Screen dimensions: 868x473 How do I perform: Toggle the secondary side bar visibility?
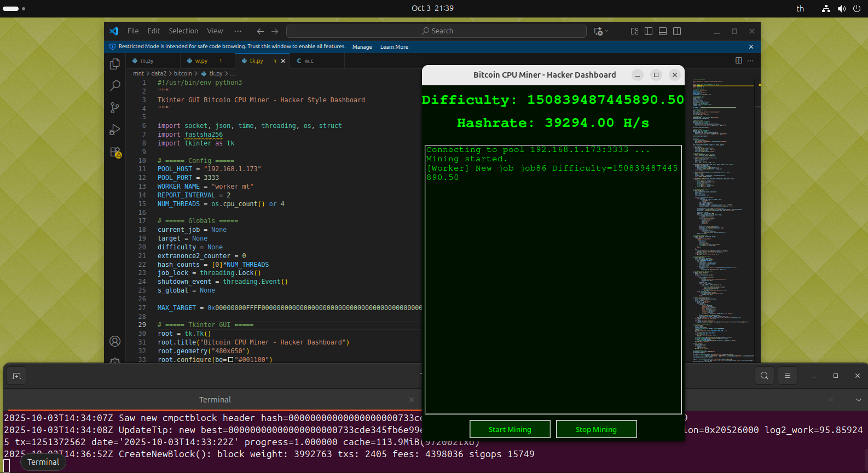[x=677, y=31]
